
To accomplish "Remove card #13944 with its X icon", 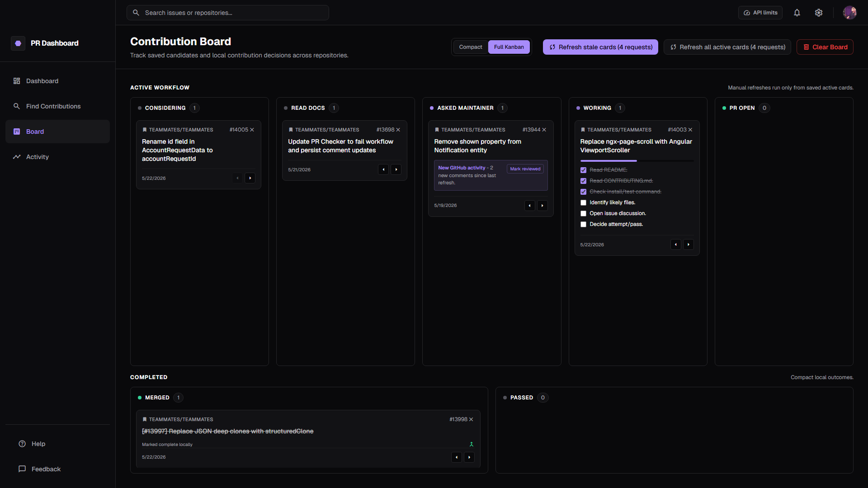I will click(544, 130).
